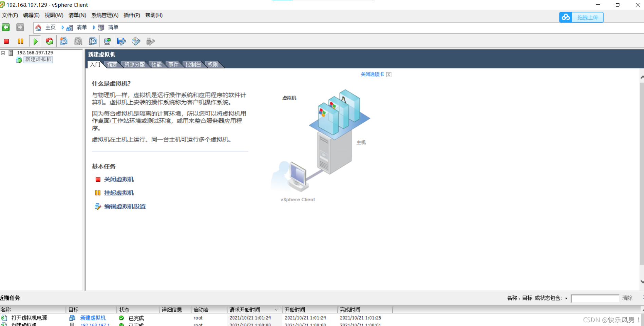Power on the VM with the green play icon
The image size is (644, 326).
click(x=35, y=41)
